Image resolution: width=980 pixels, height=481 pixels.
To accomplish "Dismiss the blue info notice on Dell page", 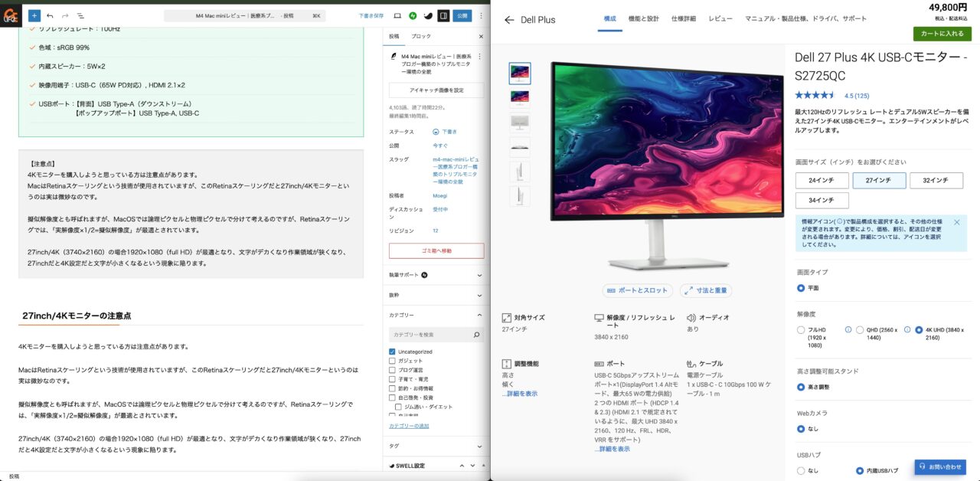I will [x=956, y=222].
